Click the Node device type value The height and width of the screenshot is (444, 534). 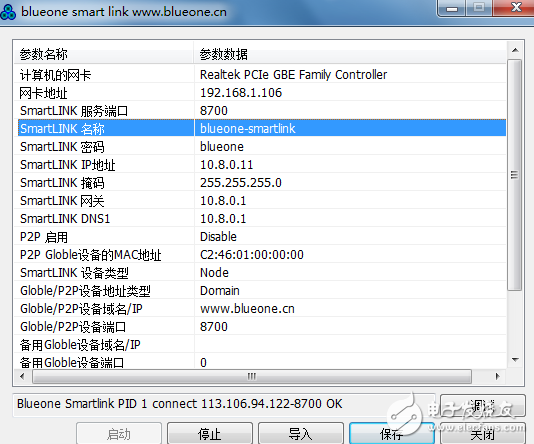[214, 273]
